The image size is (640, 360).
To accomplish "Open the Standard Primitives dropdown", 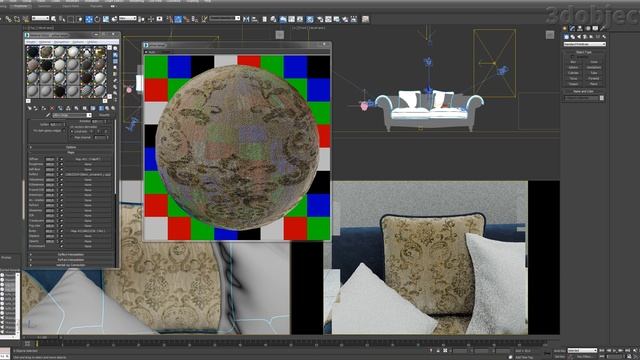I will coord(584,44).
